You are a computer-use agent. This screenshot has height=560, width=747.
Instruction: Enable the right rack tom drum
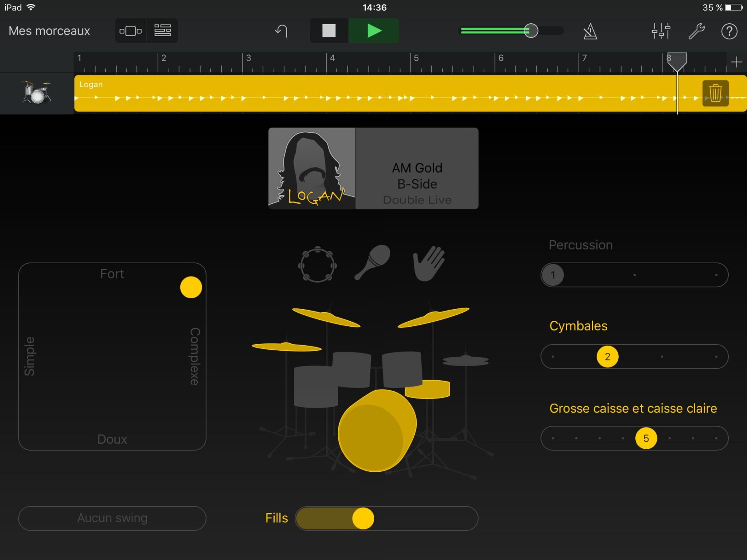[x=402, y=369]
